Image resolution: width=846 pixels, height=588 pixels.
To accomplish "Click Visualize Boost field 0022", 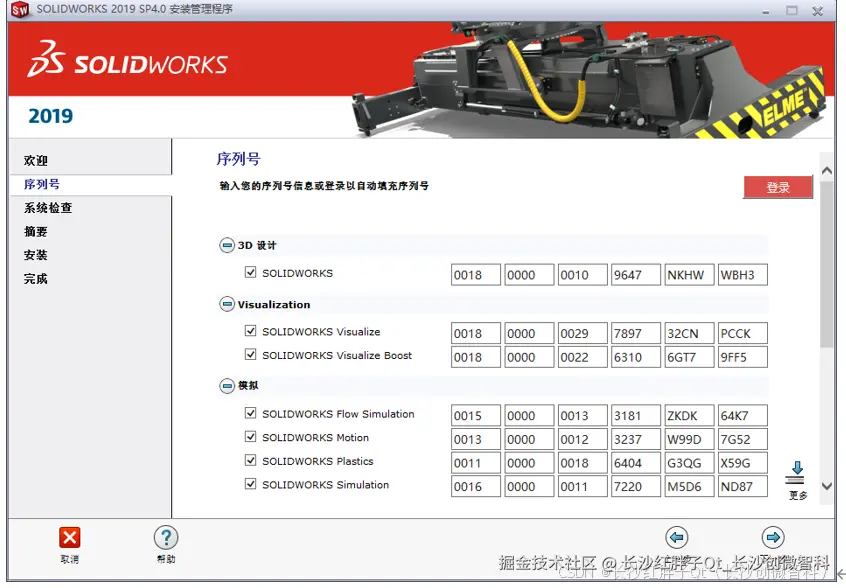I will point(583,357).
